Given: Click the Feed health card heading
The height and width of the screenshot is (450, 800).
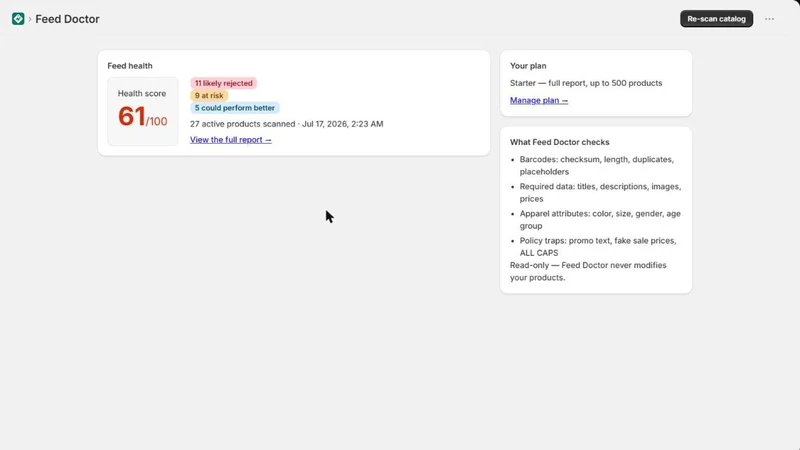Looking at the screenshot, I should (130, 66).
